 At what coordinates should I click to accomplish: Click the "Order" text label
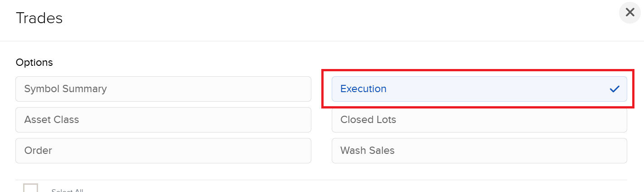[38, 151]
